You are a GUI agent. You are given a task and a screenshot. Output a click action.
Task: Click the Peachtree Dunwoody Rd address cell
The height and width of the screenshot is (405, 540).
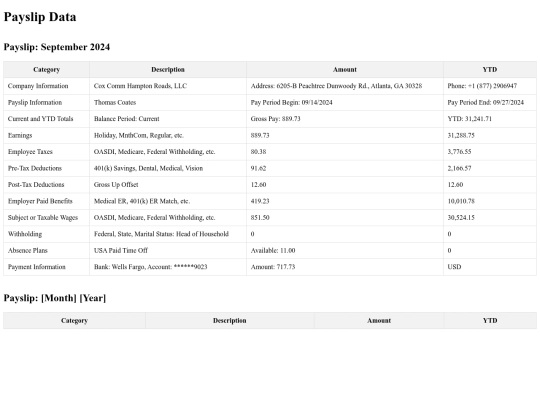point(345,86)
